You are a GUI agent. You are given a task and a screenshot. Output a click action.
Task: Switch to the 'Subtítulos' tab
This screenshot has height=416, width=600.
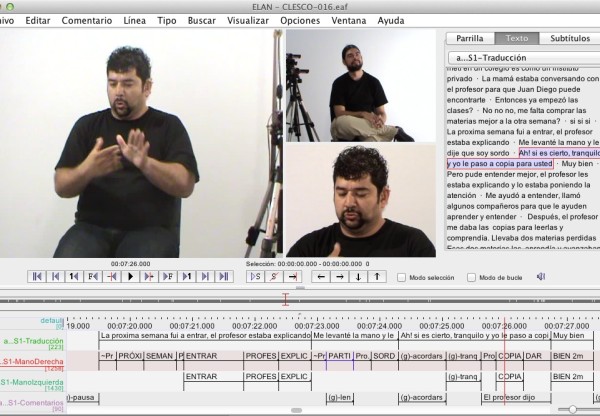coord(569,39)
